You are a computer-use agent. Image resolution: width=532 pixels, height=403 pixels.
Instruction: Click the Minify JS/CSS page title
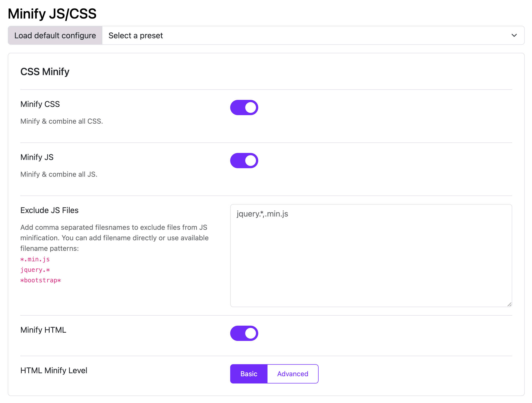tap(52, 14)
